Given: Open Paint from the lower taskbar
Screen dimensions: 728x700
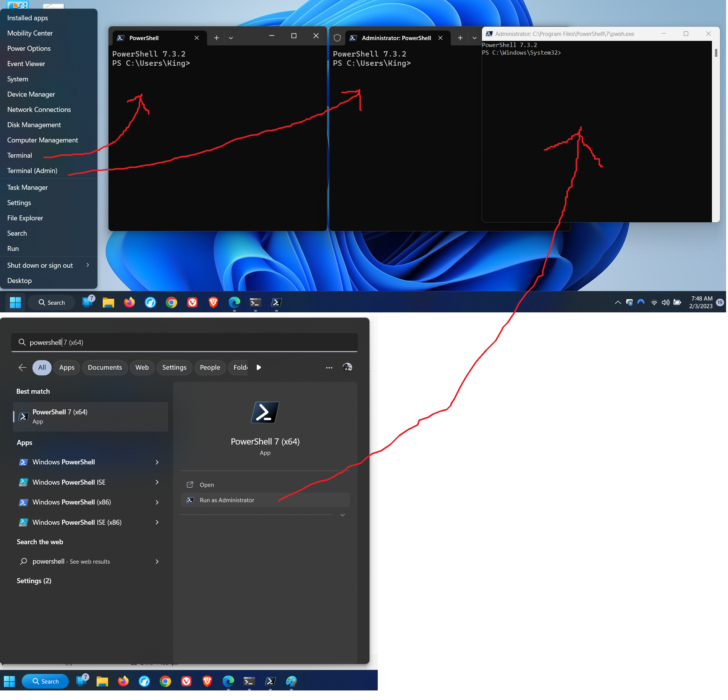Looking at the screenshot, I should [x=291, y=681].
